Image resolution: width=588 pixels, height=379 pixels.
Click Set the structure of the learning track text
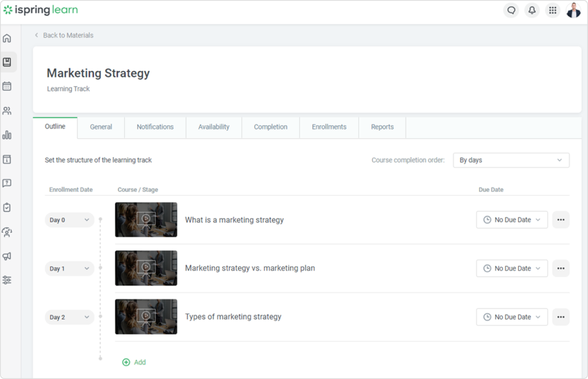point(98,160)
